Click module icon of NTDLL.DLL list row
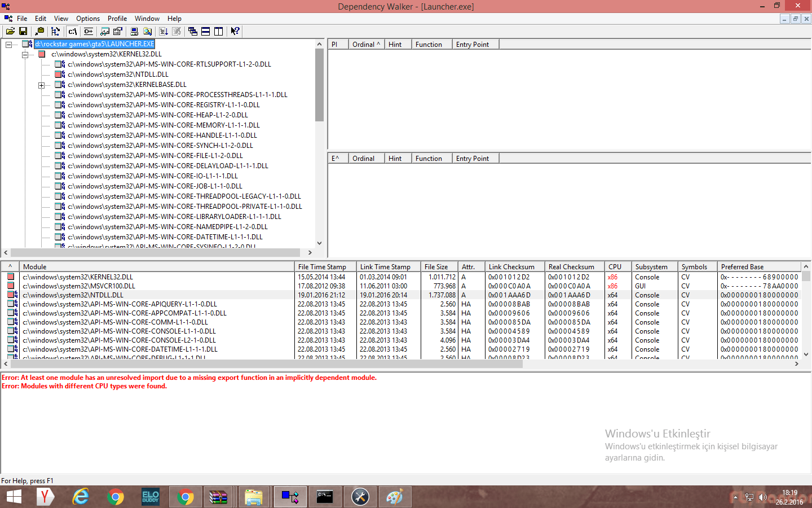 [x=11, y=295]
